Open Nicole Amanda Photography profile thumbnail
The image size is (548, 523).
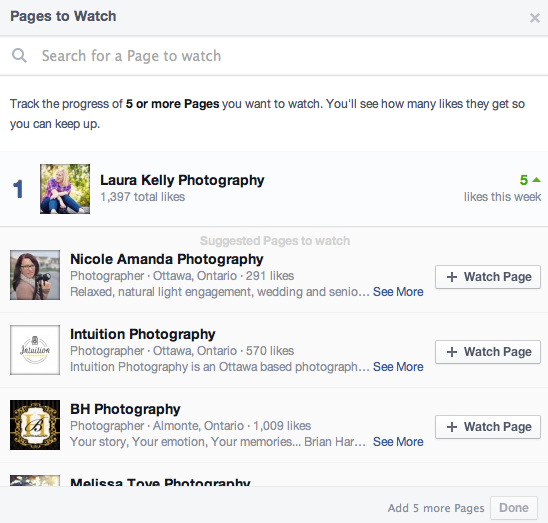pyautogui.click(x=35, y=275)
